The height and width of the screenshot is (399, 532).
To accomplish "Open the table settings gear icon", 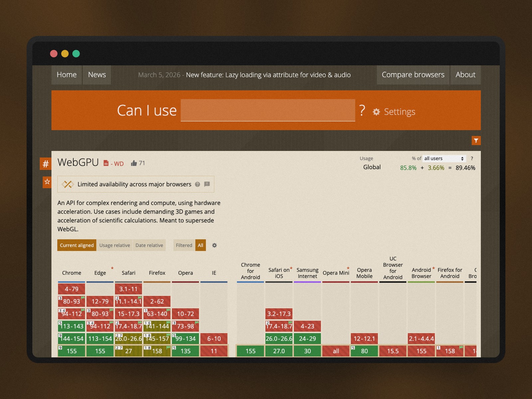I will pos(214,245).
